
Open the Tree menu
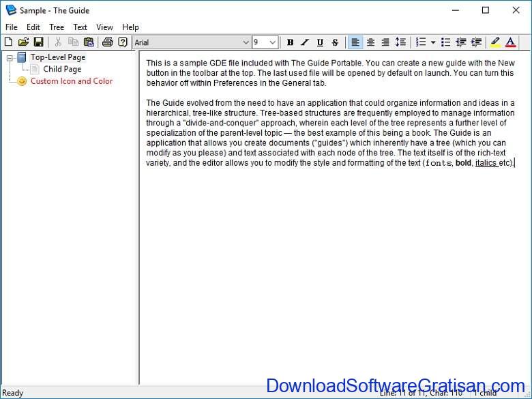coord(57,27)
